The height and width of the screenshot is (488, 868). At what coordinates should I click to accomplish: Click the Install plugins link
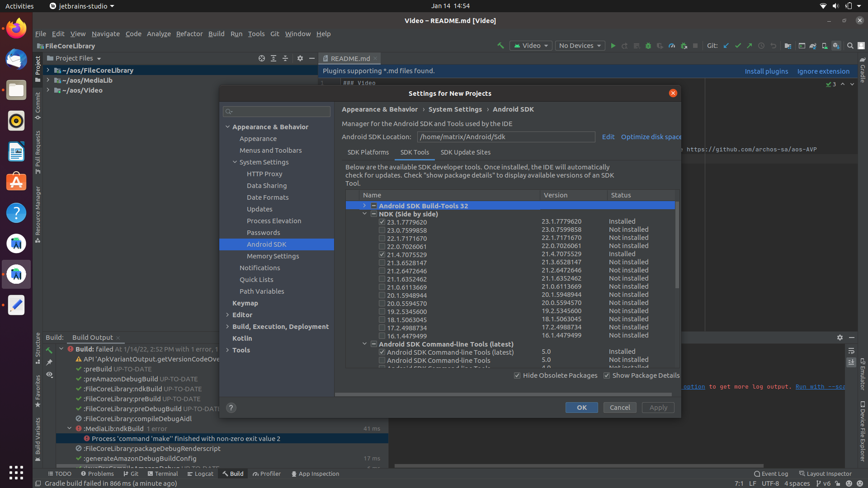click(x=767, y=71)
